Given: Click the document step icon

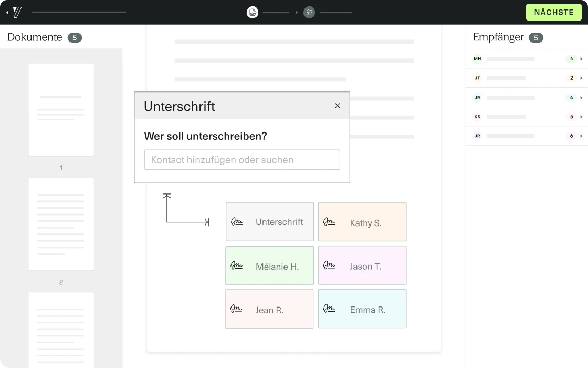Looking at the screenshot, I should pos(253,12).
